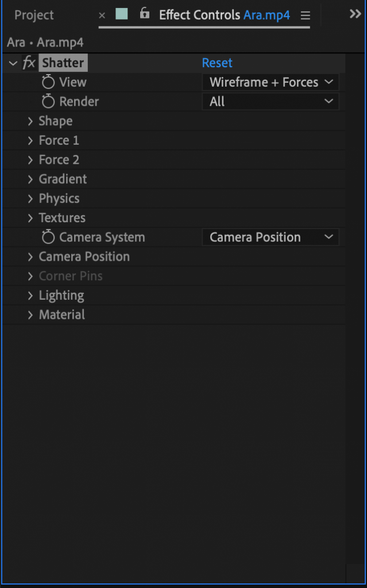Expand the Force 1 group

click(x=30, y=140)
